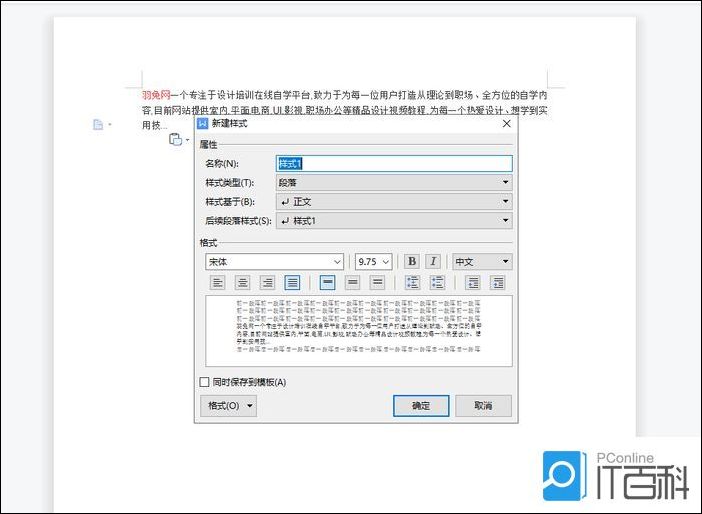Set paragraph alignment to left
The height and width of the screenshot is (514, 702).
click(x=218, y=283)
